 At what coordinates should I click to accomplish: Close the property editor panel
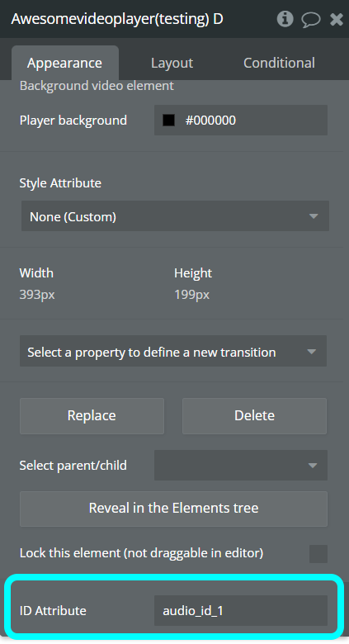point(337,19)
